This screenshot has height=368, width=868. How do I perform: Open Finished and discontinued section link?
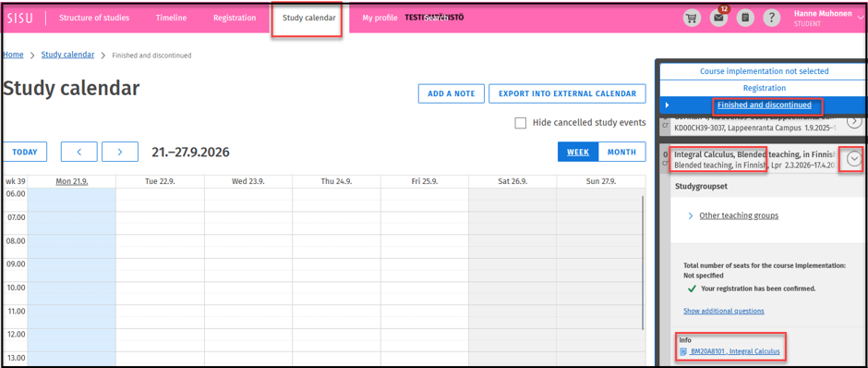pos(765,104)
